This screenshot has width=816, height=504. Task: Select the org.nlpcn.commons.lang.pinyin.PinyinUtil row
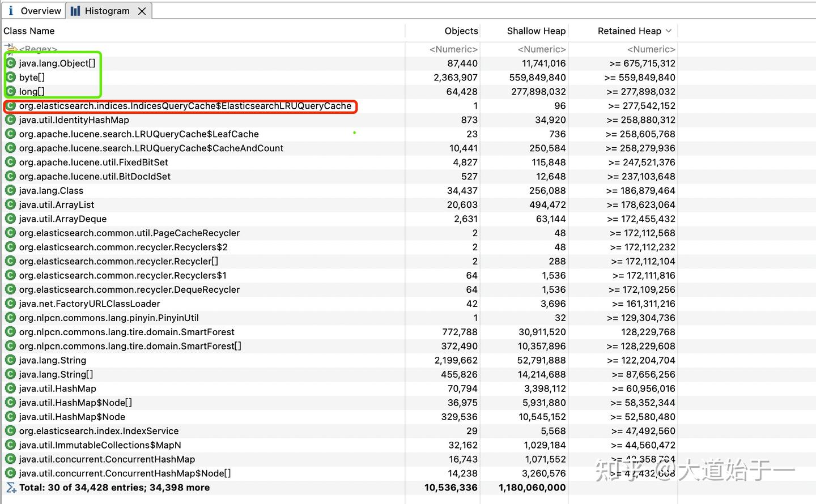coord(109,318)
